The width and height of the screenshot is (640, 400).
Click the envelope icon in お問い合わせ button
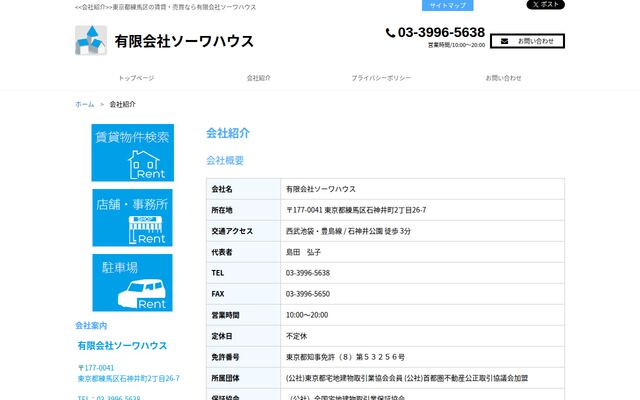(504, 41)
